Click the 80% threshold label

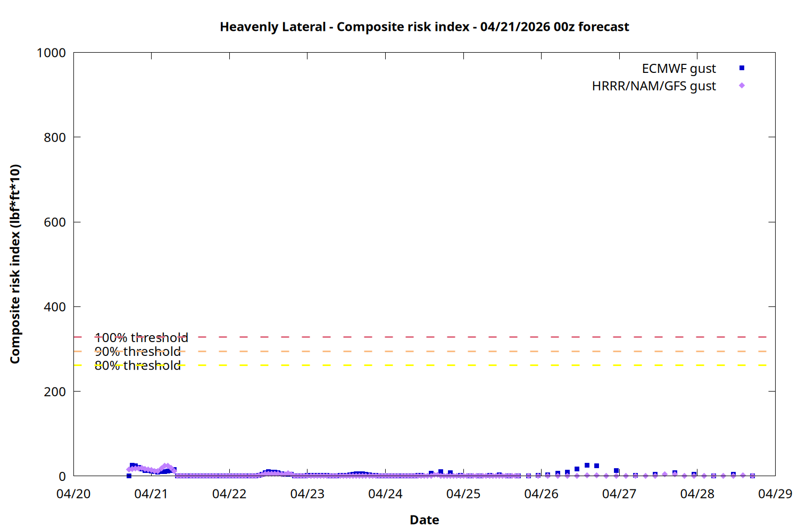(x=137, y=365)
